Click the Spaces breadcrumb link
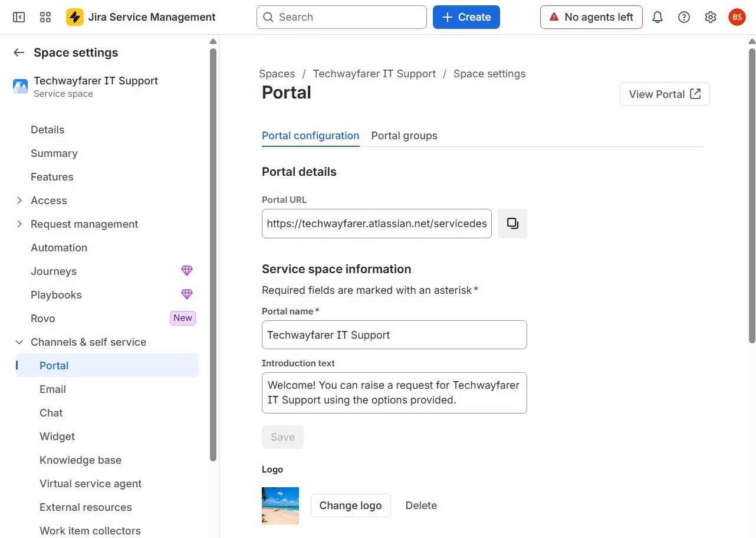Image resolution: width=756 pixels, height=538 pixels. coord(277,74)
